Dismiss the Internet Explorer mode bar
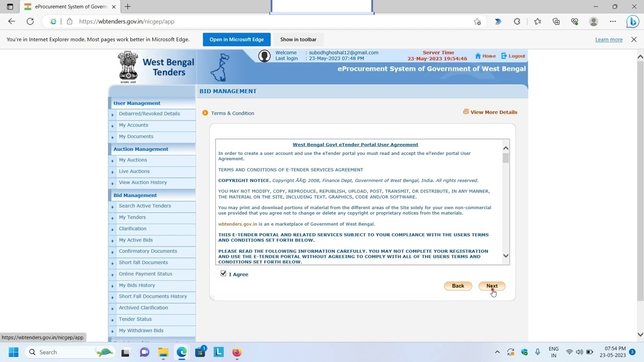The image size is (644, 362). tap(633, 40)
